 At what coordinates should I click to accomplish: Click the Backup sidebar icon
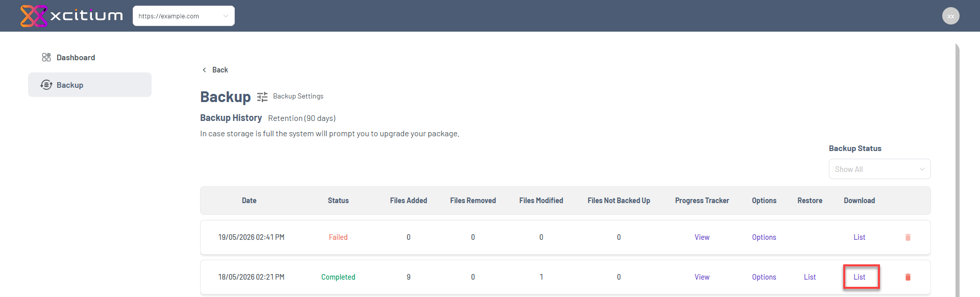point(46,85)
